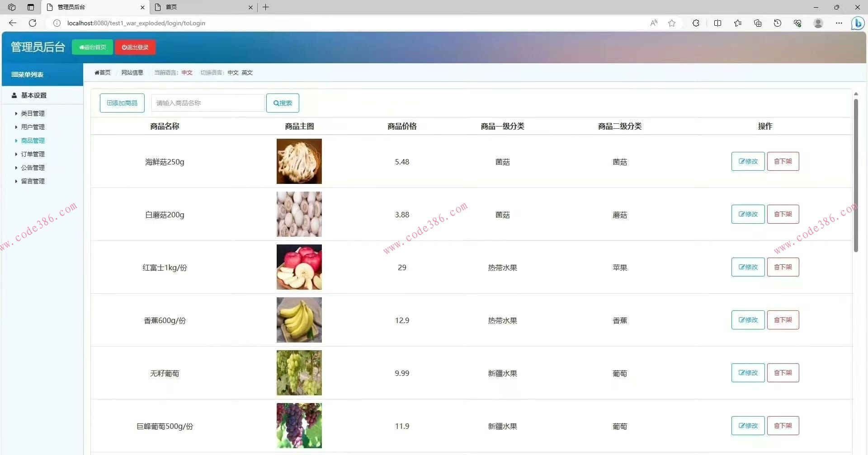This screenshot has height=455, width=868.
Task: Click the edit icon on 海鲜菇250g 修改 button
Action: tap(743, 161)
